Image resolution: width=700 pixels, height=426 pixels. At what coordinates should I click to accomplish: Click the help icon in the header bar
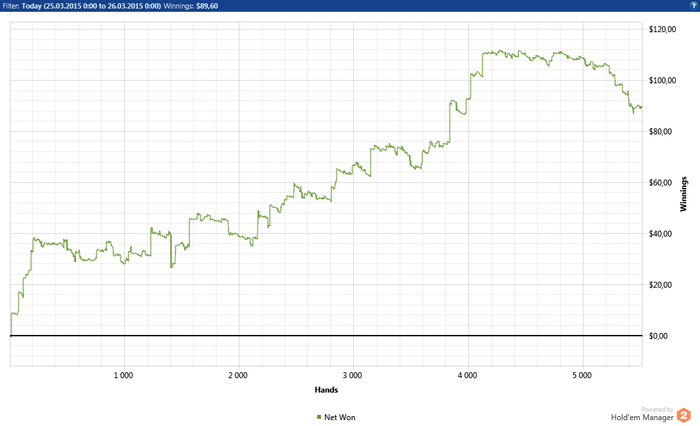click(694, 5)
